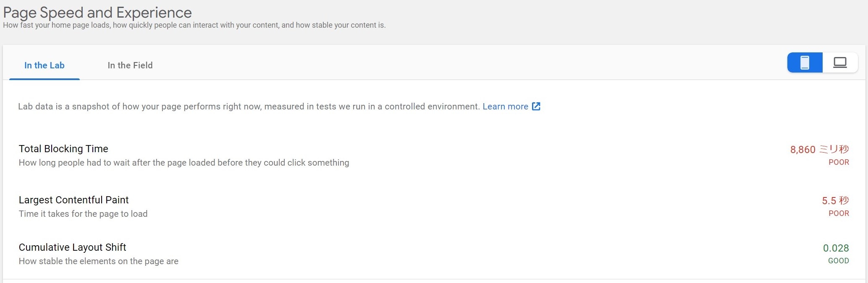Switch to the In the Field tab
Screen dimensions: 868x283
[130, 65]
